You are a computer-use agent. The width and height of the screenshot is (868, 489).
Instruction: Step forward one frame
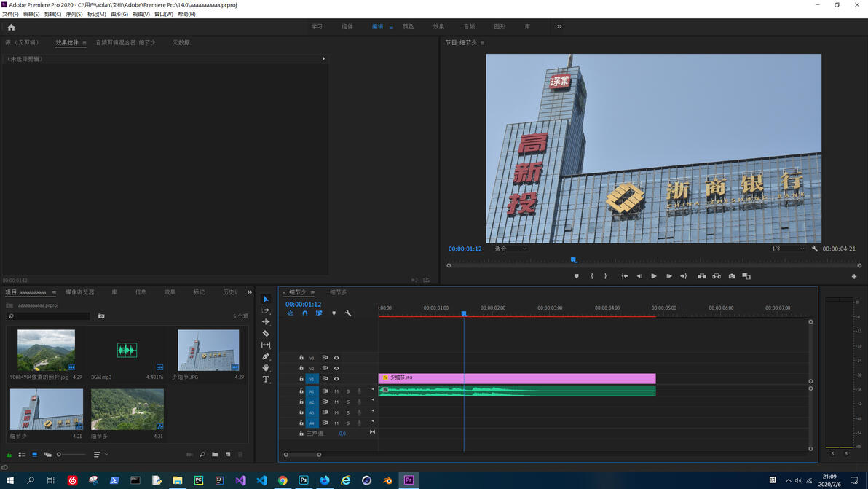pyautogui.click(x=668, y=275)
